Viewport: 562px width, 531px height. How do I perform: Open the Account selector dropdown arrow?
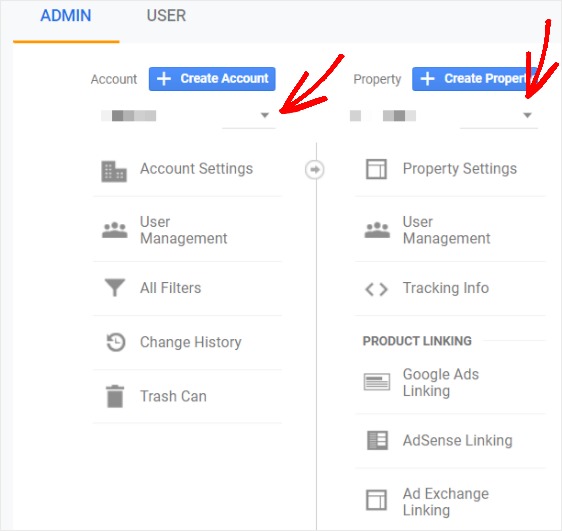click(265, 115)
